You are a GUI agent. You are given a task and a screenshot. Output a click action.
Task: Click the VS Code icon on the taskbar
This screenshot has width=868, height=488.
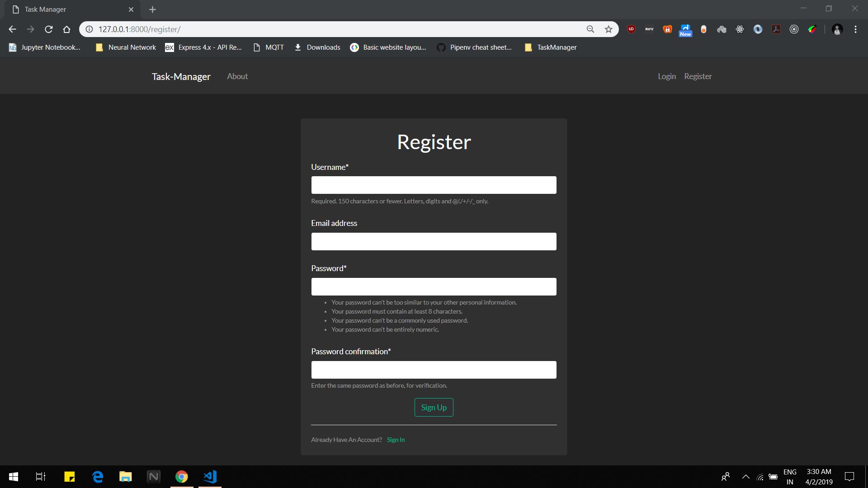coord(209,476)
